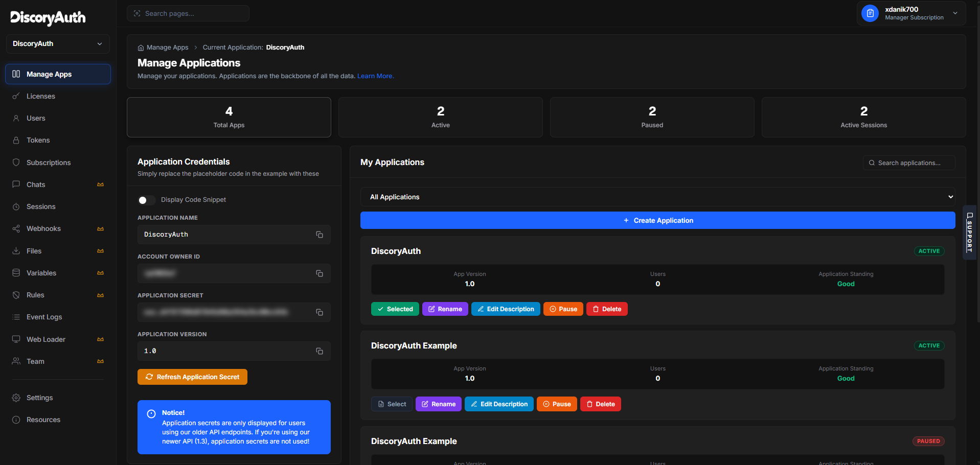The height and width of the screenshot is (465, 980).
Task: Select the active DiscoryAuth Example application
Action: coord(392,404)
